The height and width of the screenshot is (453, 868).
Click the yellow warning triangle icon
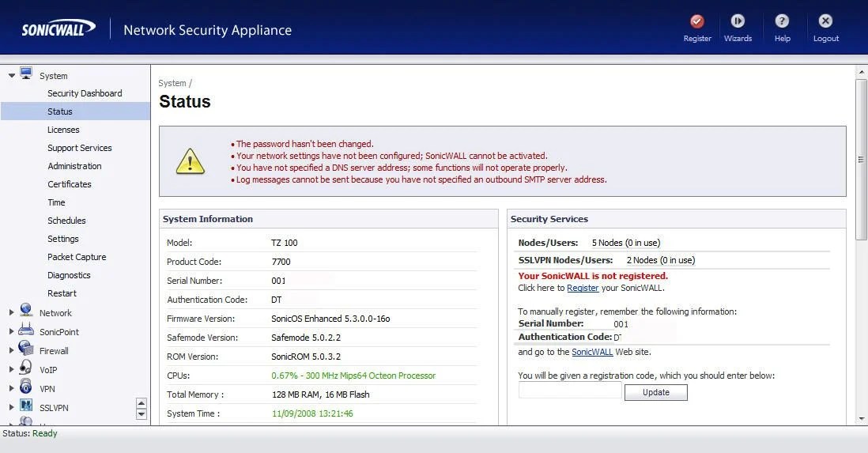click(190, 161)
